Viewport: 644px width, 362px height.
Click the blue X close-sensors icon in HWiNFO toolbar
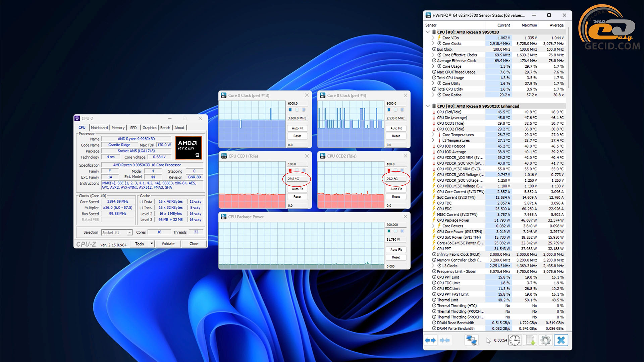(561, 341)
